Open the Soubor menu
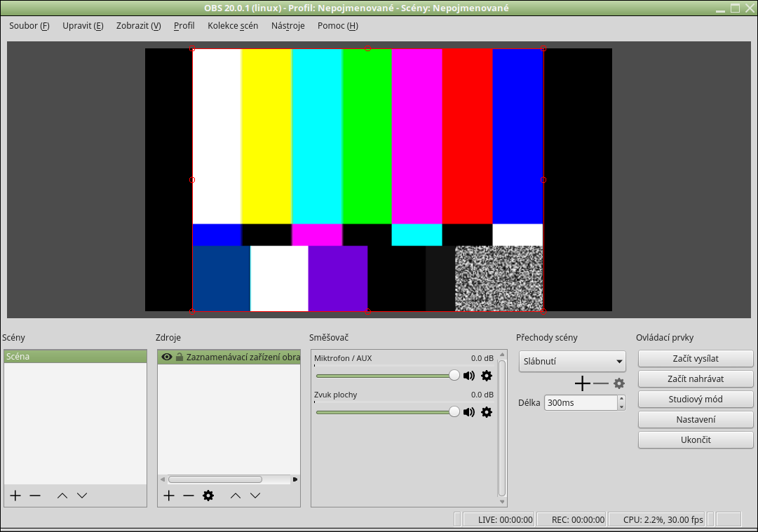 29,26
